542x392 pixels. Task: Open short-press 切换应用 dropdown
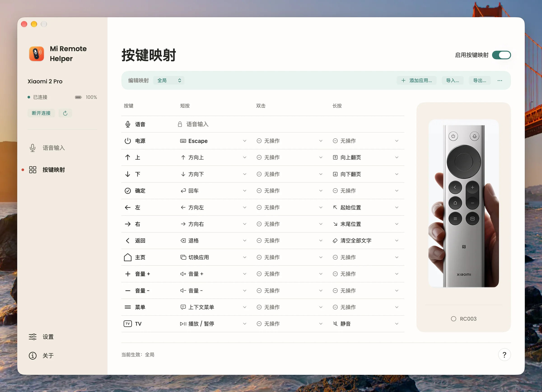pos(213,257)
